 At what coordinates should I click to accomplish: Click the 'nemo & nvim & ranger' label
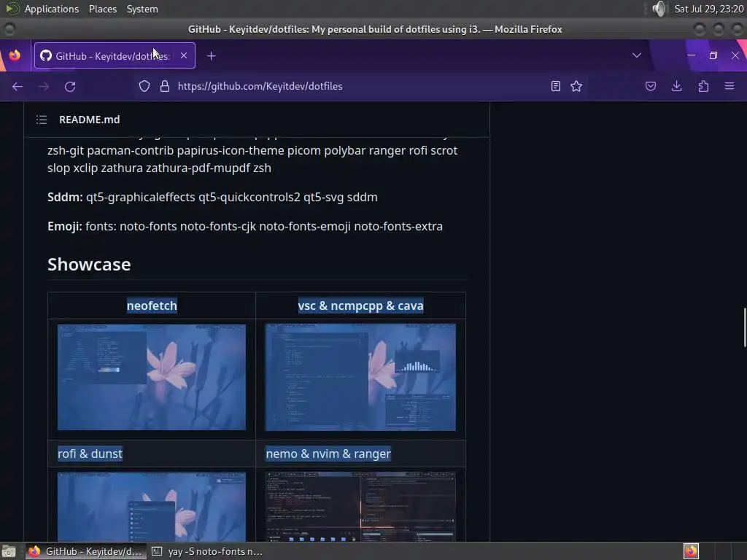point(328,454)
